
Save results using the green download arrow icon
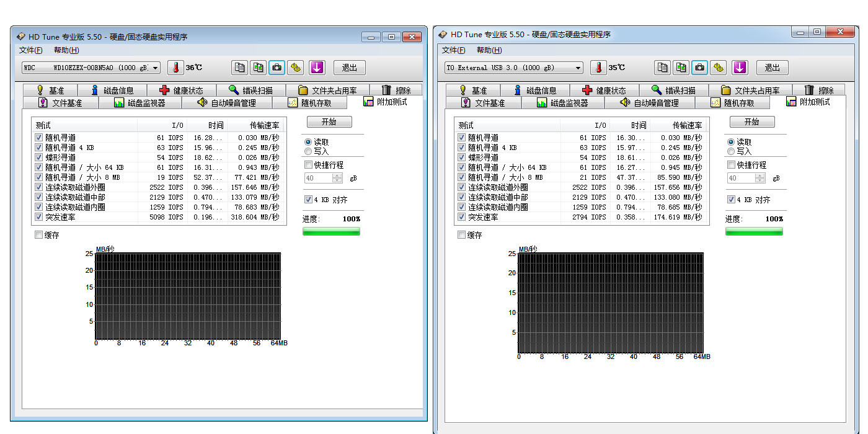point(317,68)
